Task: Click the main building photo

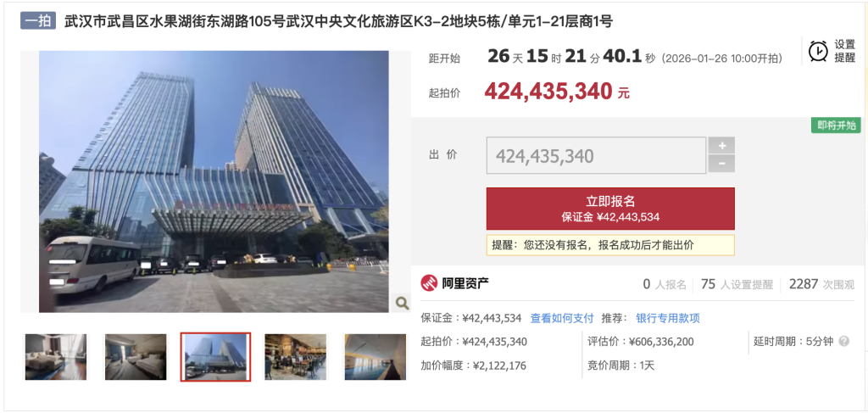Action: [x=214, y=181]
